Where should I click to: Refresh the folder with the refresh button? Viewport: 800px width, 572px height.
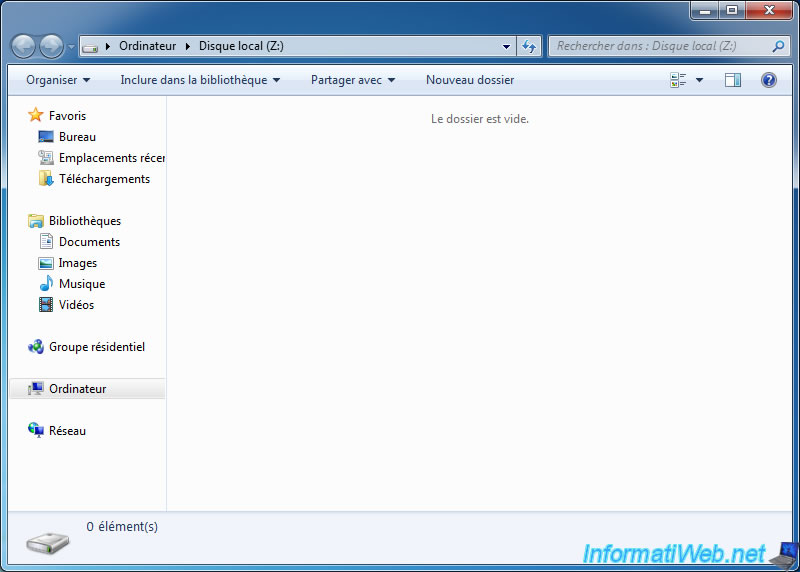click(x=529, y=46)
